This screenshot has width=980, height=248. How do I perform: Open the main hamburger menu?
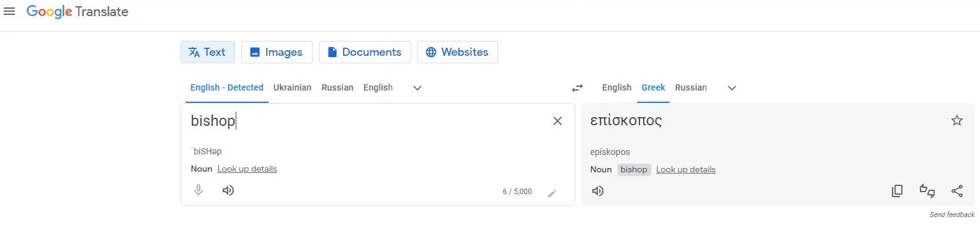coord(9,11)
